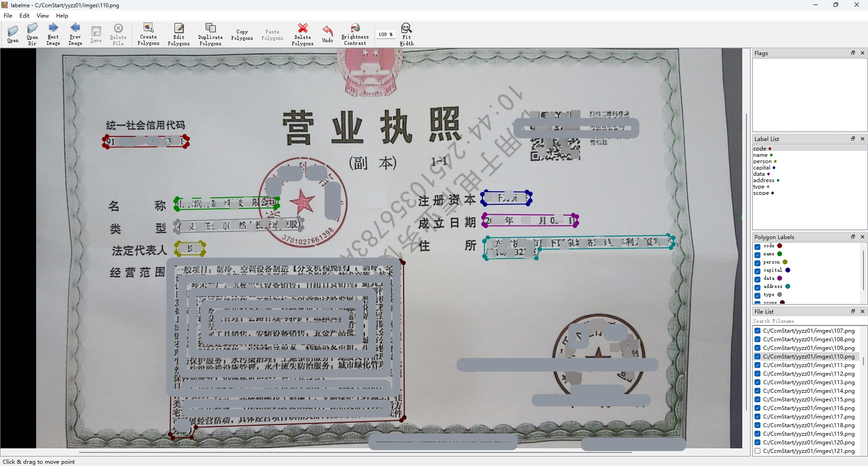
Task: Uncheck the code polygon label
Action: 758,246
